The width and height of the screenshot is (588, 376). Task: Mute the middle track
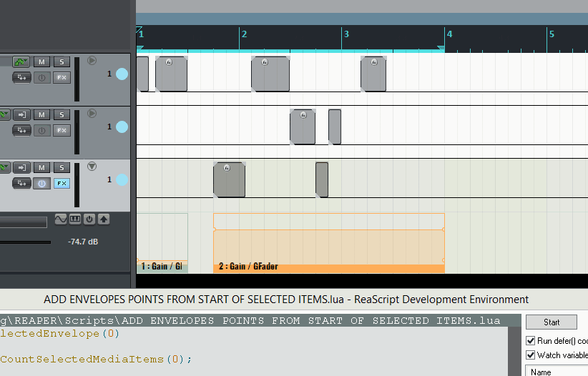pos(41,114)
